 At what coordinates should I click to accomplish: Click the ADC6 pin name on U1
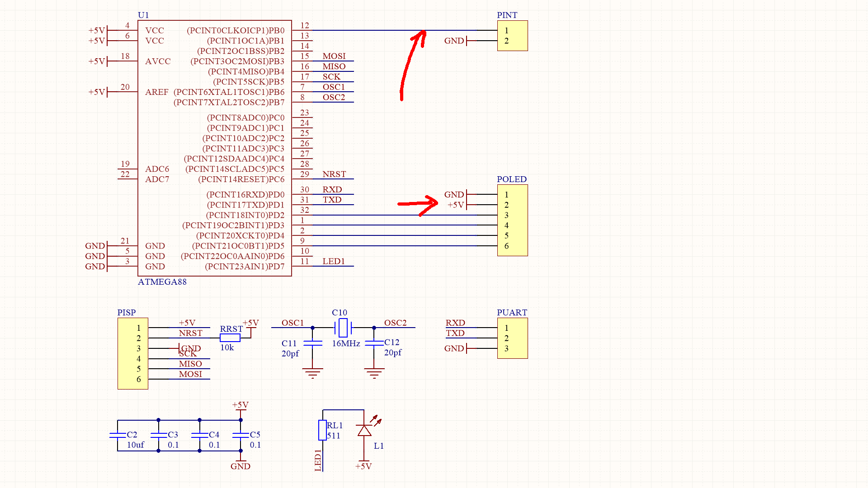(157, 169)
